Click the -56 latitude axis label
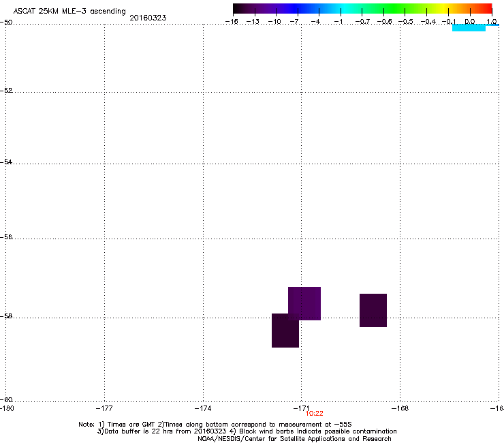Viewport: 504px width, 443px height. click(6, 236)
